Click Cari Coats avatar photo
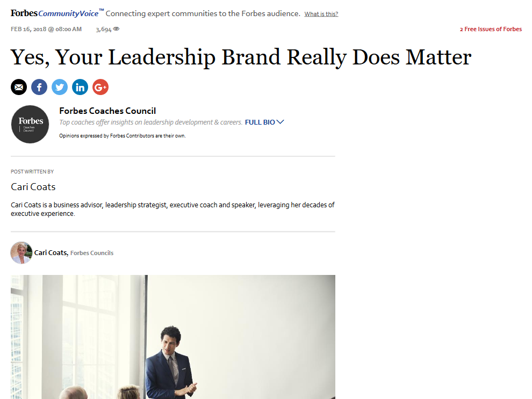This screenshot has height=399, width=532. (x=21, y=252)
